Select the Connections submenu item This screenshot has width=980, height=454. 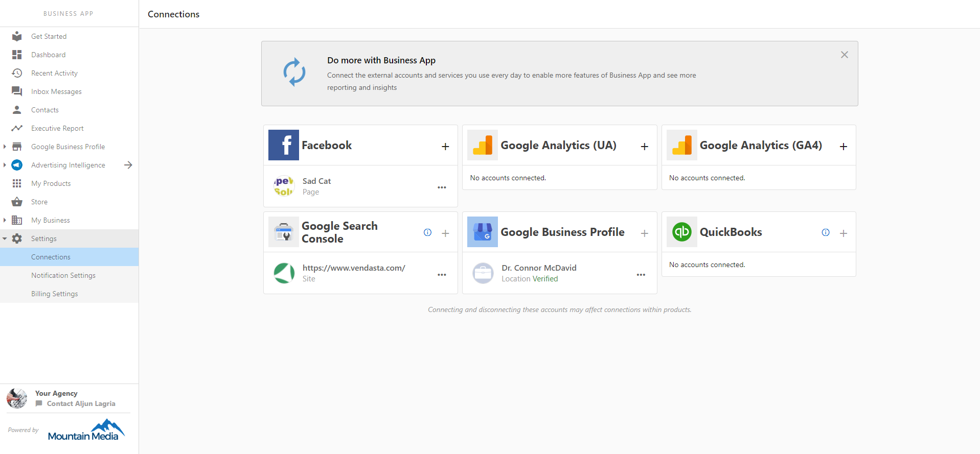coord(69,257)
